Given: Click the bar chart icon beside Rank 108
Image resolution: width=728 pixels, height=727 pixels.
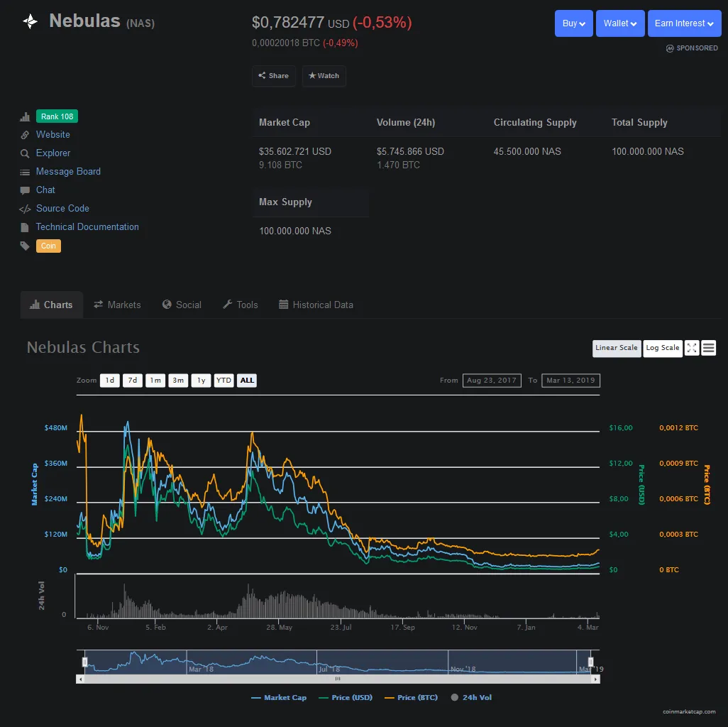Looking at the screenshot, I should [x=25, y=116].
